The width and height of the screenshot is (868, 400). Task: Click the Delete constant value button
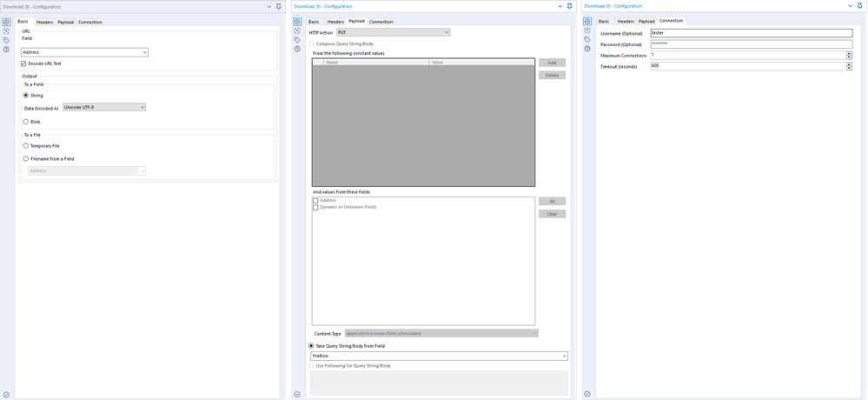click(x=552, y=76)
